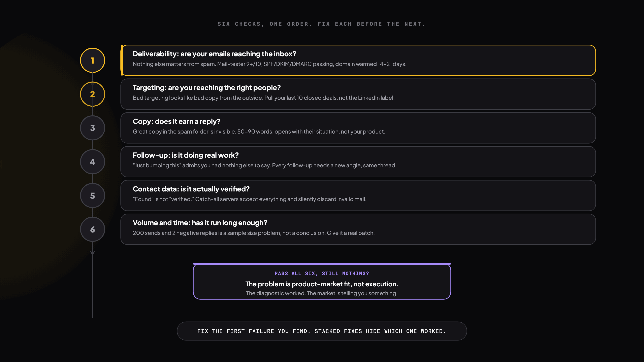Click the downward arrow below step 6
Image resolution: width=644 pixels, height=362 pixels.
(x=93, y=253)
